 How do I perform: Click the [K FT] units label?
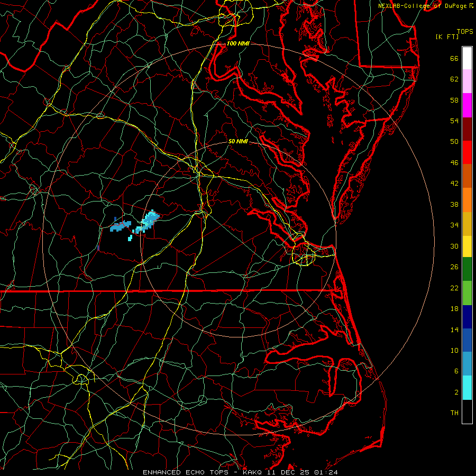[447, 37]
